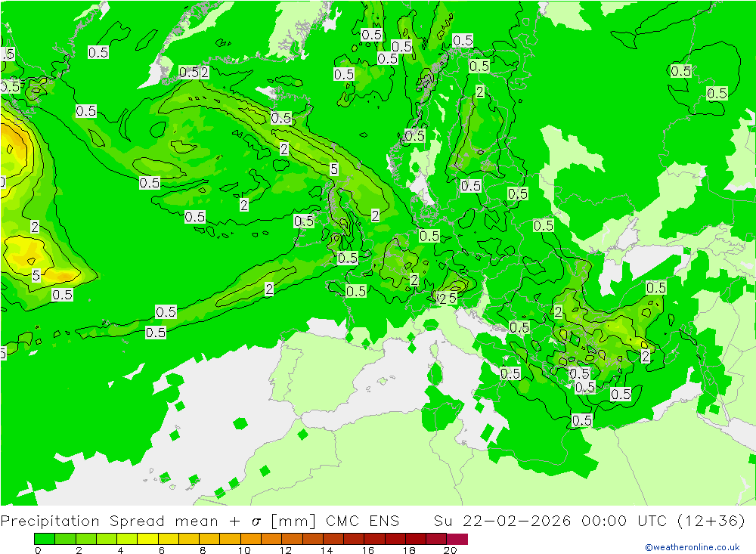Screen dimensions: 756x554
Task: Select the legend tick label "16"
Action: coord(368,550)
